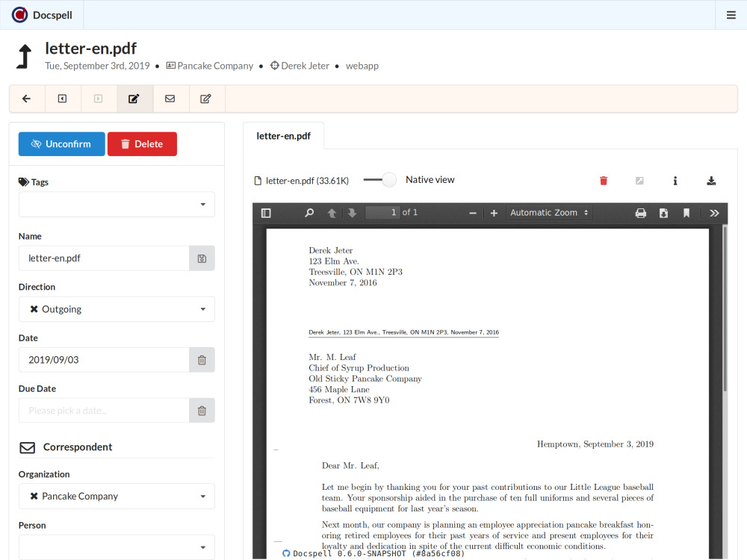Open the send mail envelope icon

[170, 99]
